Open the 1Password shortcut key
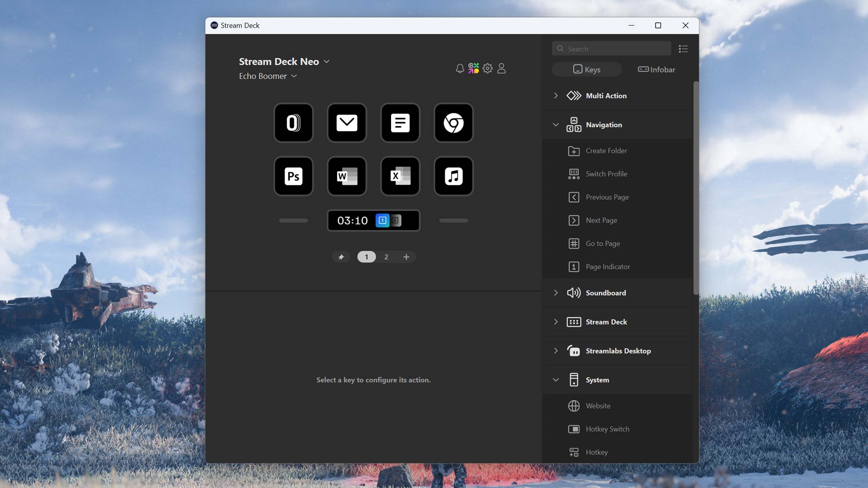The image size is (868, 488). [292, 122]
